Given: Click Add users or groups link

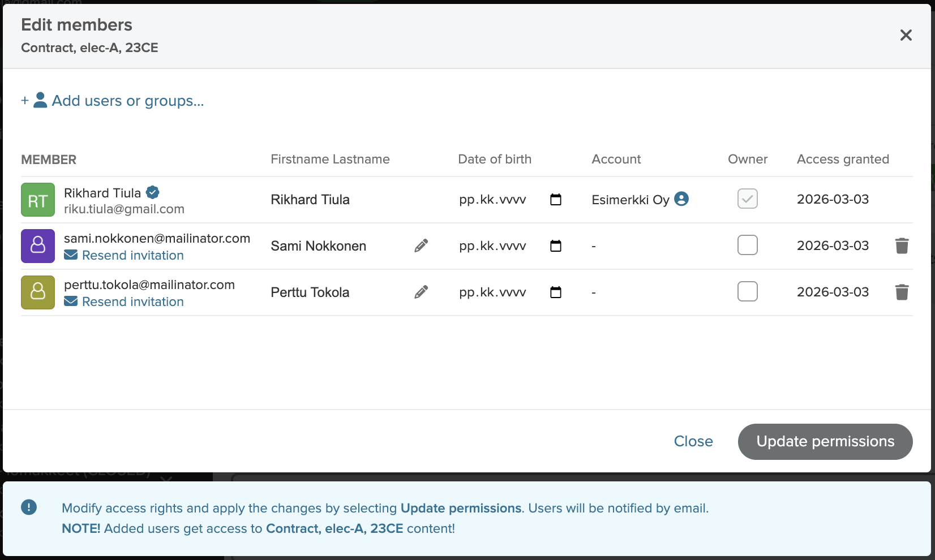Looking at the screenshot, I should (x=127, y=101).
